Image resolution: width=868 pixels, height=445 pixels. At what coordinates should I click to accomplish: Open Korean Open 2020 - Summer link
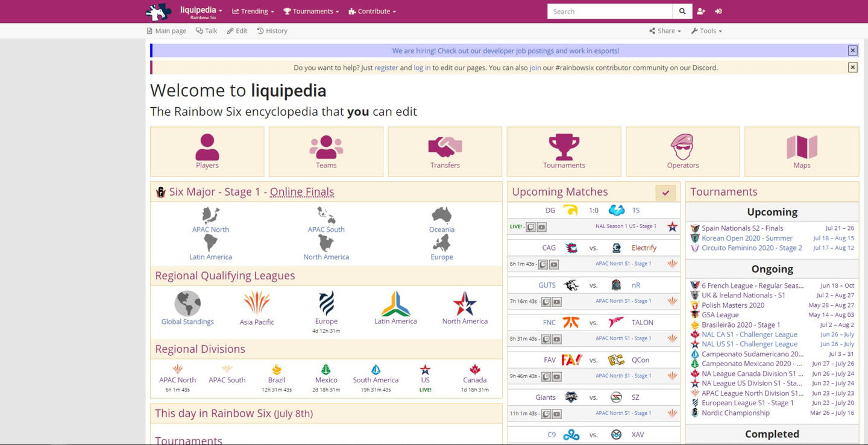pos(747,238)
